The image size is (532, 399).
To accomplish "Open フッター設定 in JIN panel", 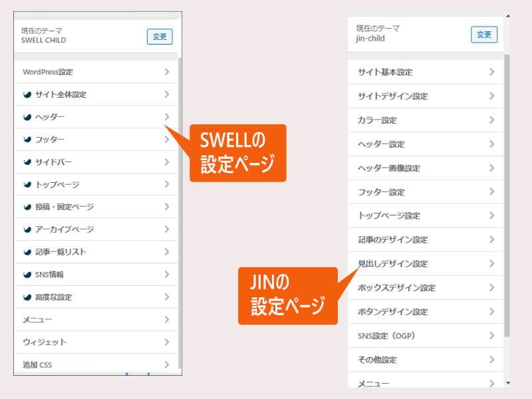I will tap(426, 192).
